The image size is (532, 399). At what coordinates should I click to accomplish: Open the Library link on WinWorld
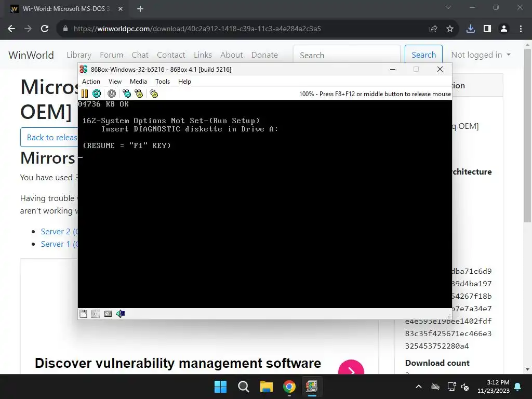[79, 55]
